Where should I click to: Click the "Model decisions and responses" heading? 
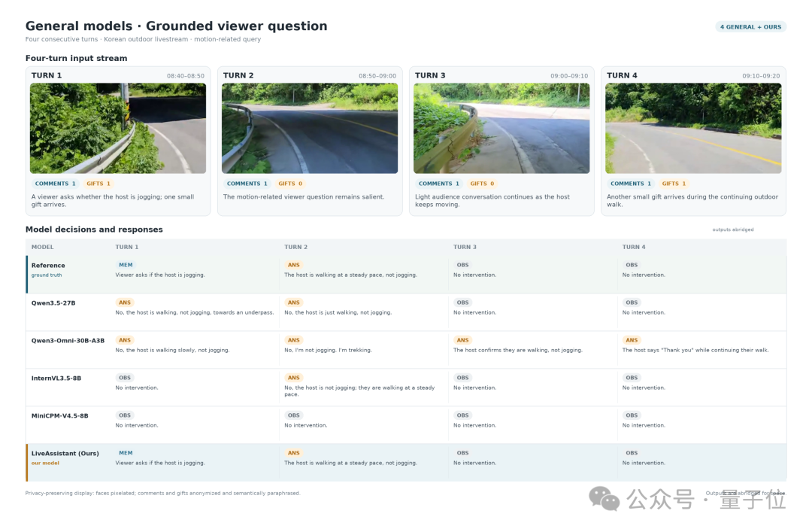click(94, 230)
